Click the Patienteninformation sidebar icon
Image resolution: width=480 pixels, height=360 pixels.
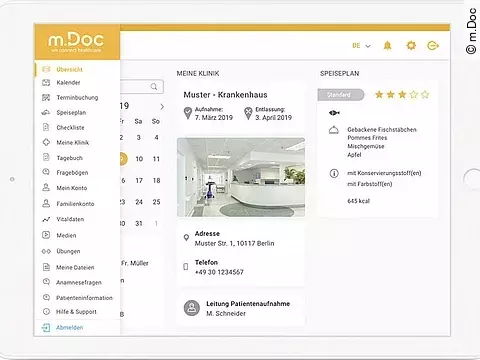tap(46, 297)
